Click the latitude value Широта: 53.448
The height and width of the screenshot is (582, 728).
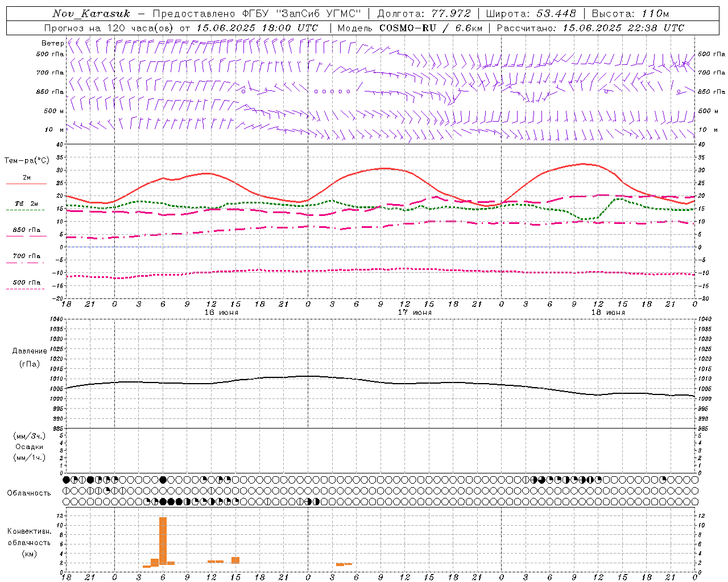pos(531,14)
